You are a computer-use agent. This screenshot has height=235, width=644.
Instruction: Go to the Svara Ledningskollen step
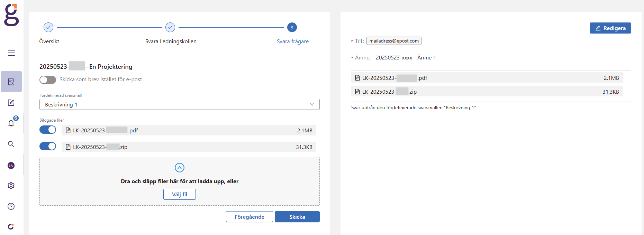(x=170, y=27)
